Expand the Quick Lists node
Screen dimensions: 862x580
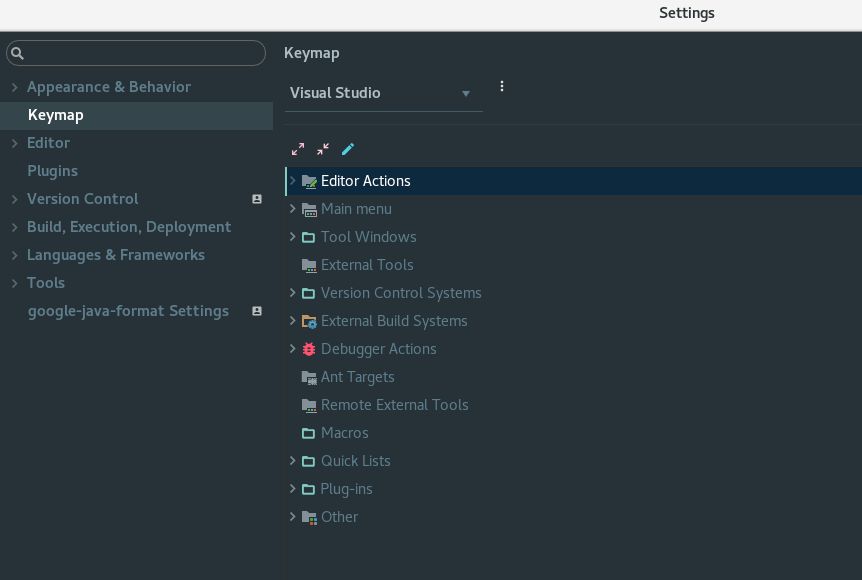click(x=292, y=461)
